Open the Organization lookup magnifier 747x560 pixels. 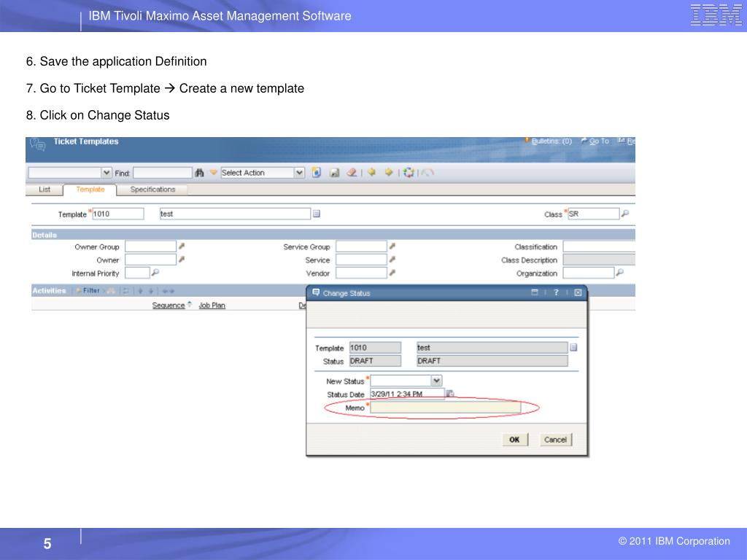point(619,273)
